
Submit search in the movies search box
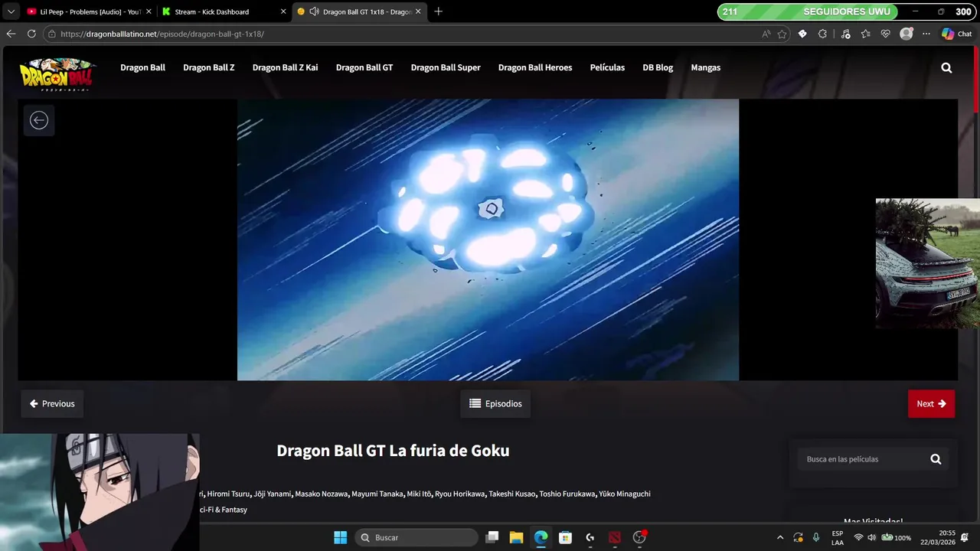point(936,459)
